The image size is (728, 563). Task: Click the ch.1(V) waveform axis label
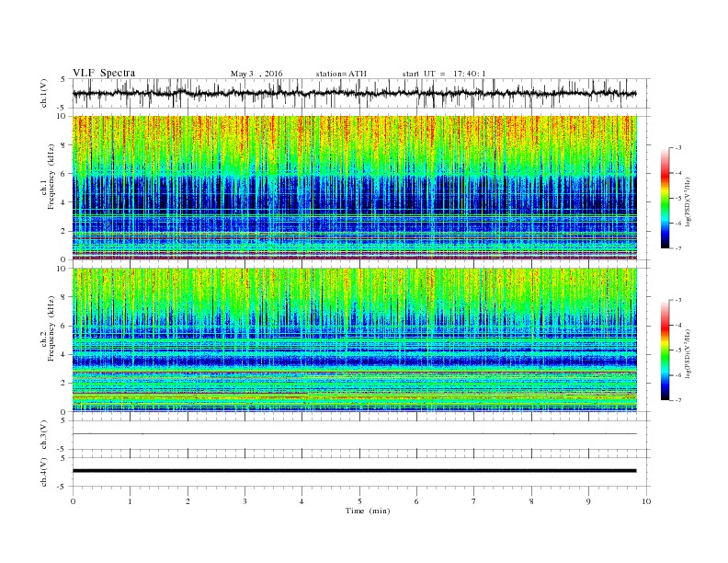pyautogui.click(x=44, y=93)
